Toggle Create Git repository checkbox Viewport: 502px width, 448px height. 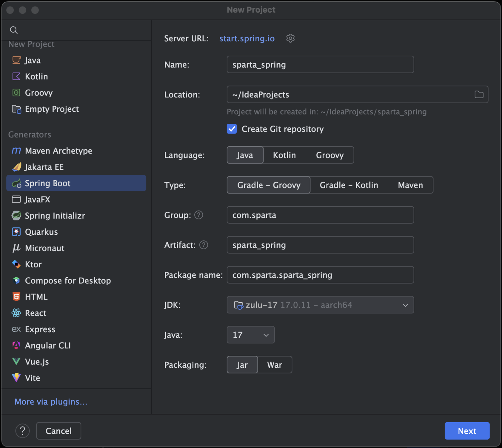[x=232, y=129]
